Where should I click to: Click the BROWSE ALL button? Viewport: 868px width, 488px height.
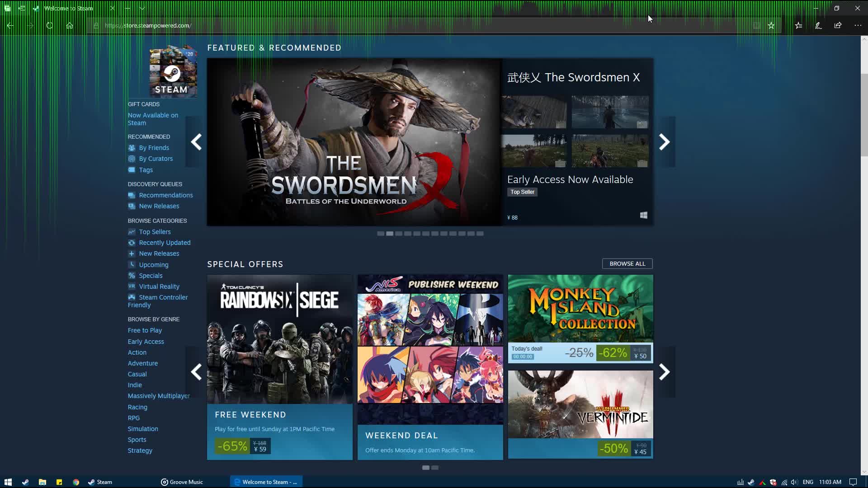[x=627, y=263]
